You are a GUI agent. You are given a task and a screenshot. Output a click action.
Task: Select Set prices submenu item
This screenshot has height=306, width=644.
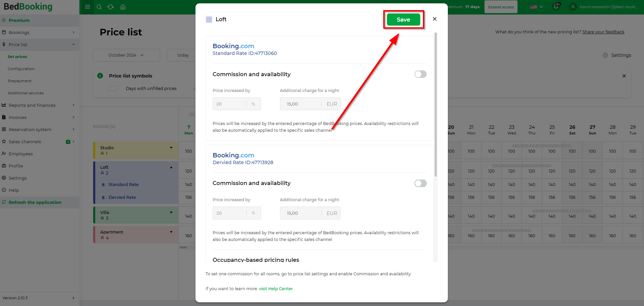tap(17, 57)
